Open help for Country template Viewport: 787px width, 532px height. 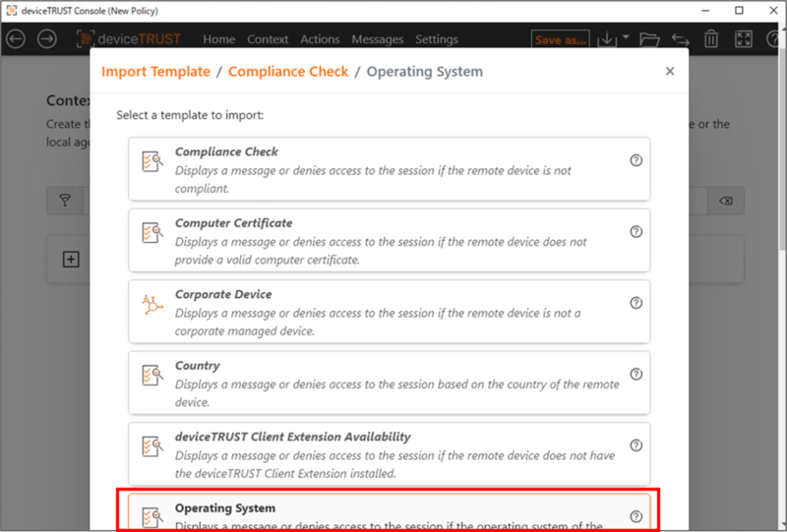pos(636,374)
